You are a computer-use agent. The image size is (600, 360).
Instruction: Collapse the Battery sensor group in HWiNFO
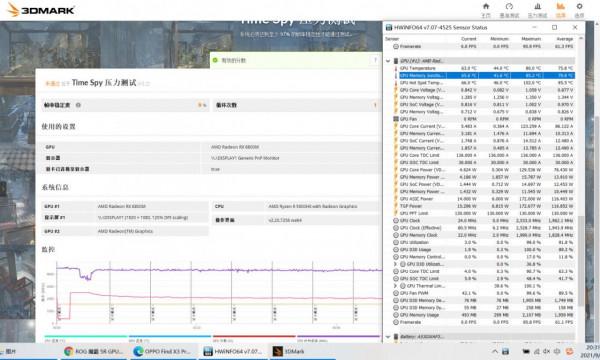pyautogui.click(x=388, y=337)
